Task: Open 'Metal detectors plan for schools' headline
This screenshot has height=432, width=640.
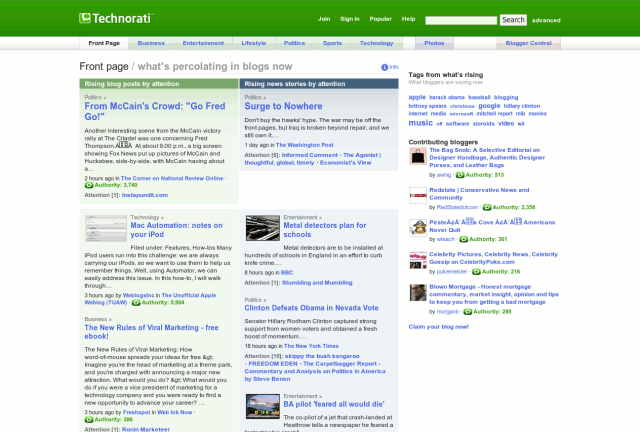Action: point(324,230)
